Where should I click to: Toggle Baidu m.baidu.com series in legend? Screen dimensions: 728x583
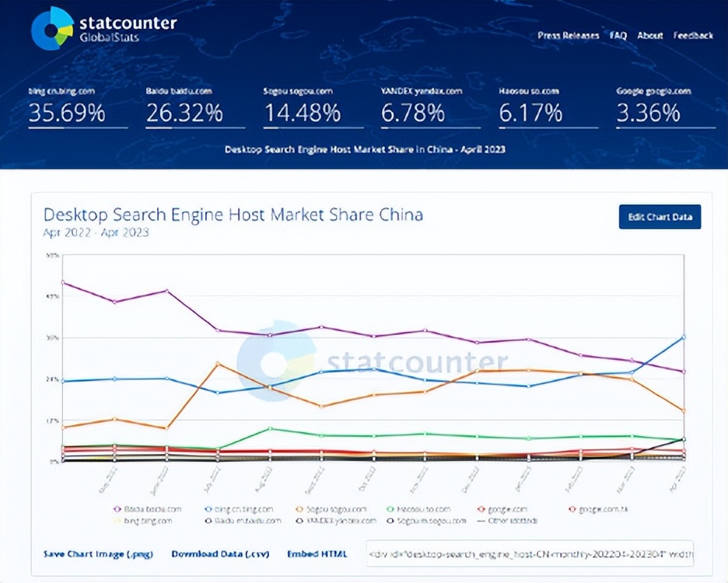click(243, 521)
